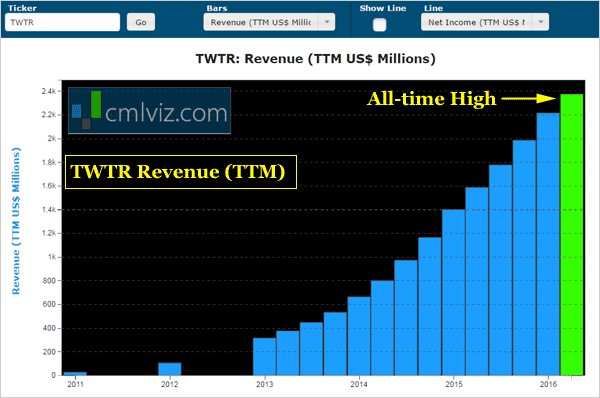This screenshot has width=600, height=398.
Task: Click the chart title TWTR: Revenue
Action: (x=316, y=59)
